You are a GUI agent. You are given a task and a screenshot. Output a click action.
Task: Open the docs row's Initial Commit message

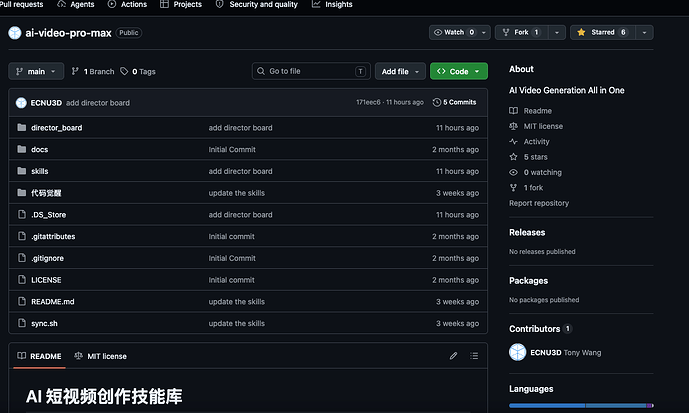pos(232,149)
